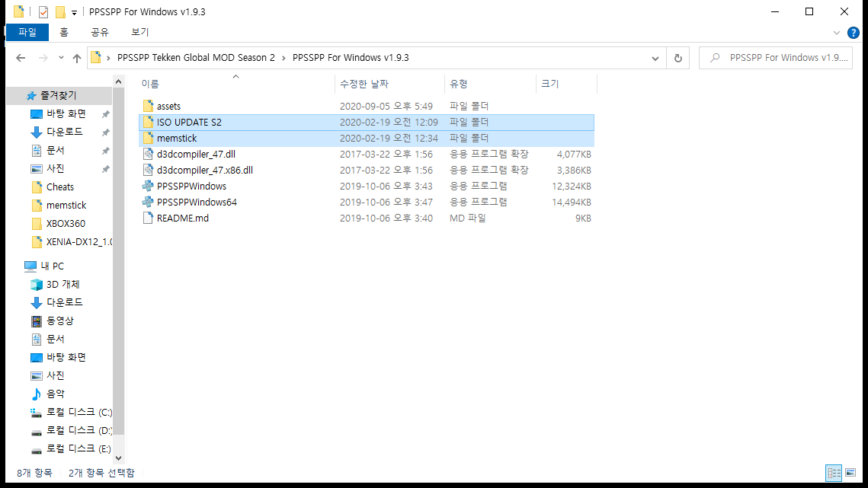Unpin 다운로드 pin icon
The height and width of the screenshot is (488, 868).
(105, 132)
